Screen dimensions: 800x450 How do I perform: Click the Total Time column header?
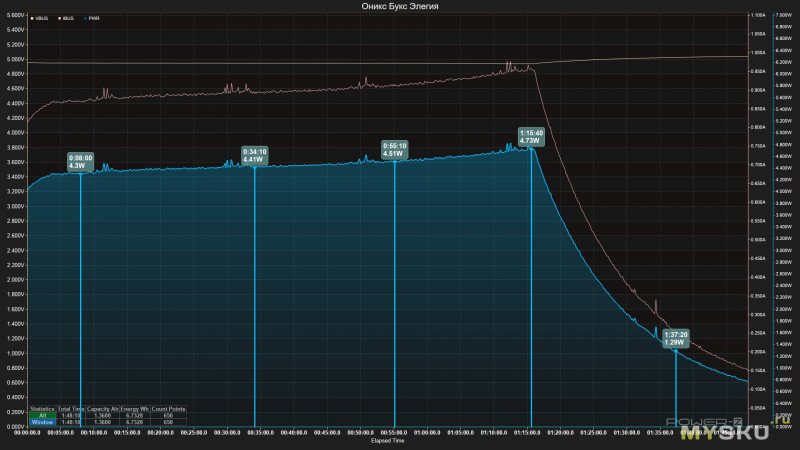(71, 409)
